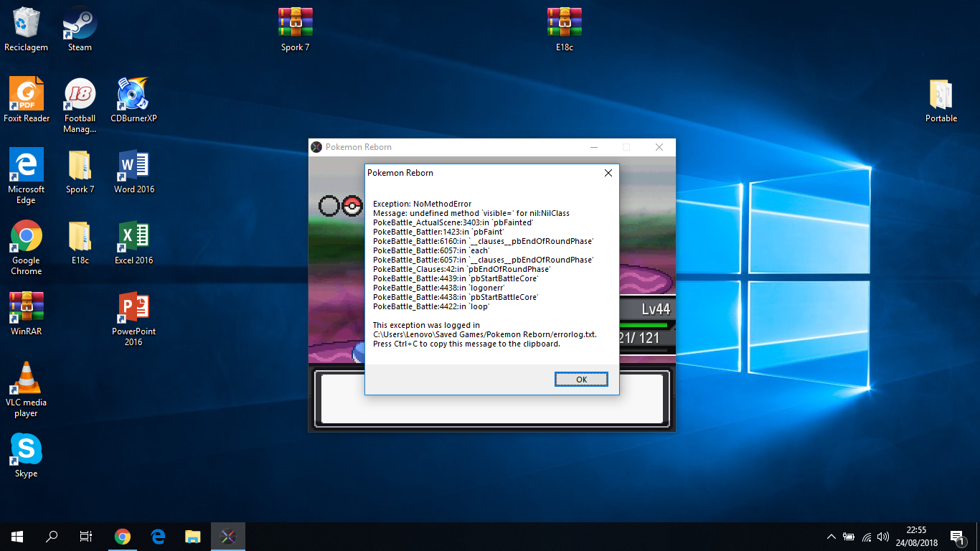The image size is (980, 551).
Task: Open the volume control in system tray
Action: pyautogui.click(x=883, y=537)
